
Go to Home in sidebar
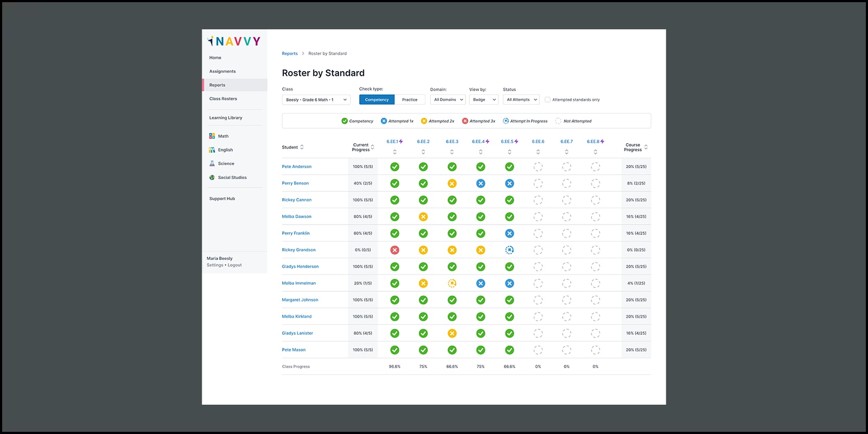pyautogui.click(x=215, y=58)
